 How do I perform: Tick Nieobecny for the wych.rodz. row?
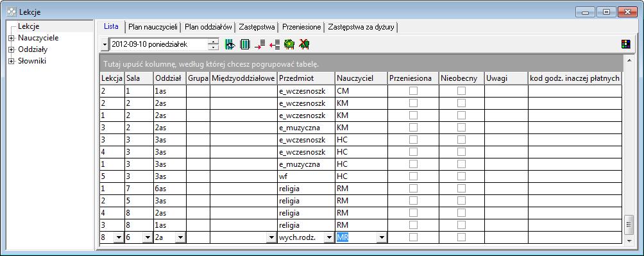point(461,237)
